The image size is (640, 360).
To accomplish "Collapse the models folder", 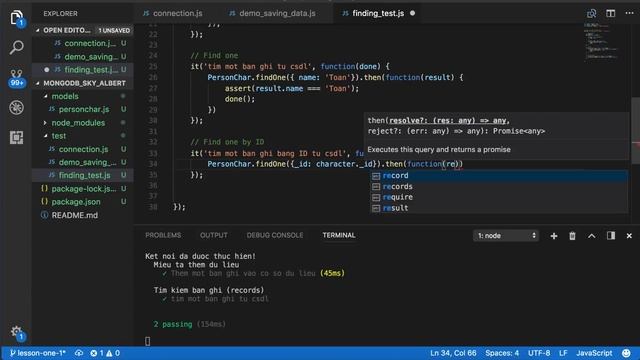I will point(83,96).
